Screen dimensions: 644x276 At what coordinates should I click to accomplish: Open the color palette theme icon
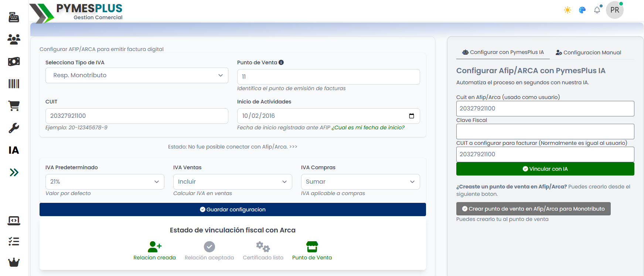pos(582,10)
